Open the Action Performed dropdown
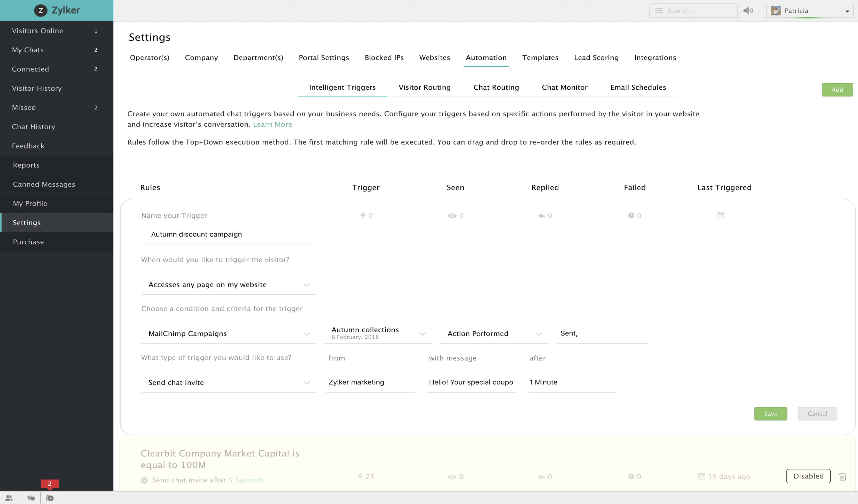Image resolution: width=858 pixels, height=504 pixels. 494,334
